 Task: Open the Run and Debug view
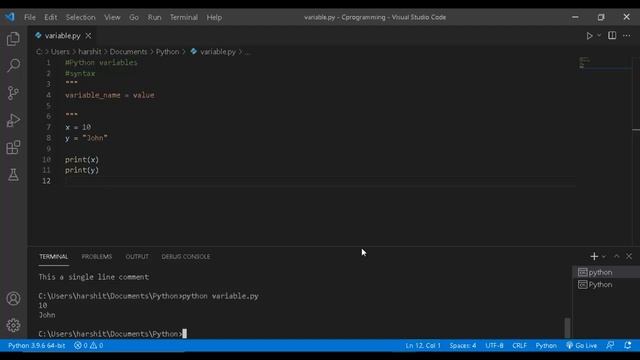coord(13,120)
